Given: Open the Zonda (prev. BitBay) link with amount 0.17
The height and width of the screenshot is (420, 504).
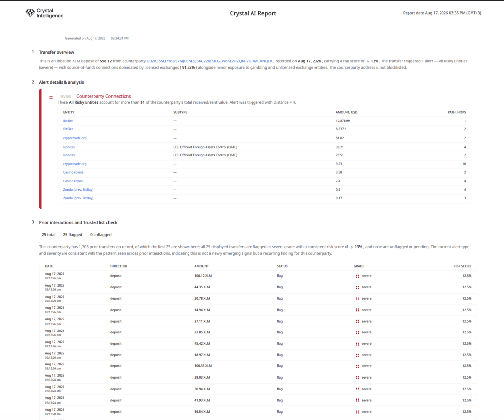Looking at the screenshot, I should (x=78, y=198).
